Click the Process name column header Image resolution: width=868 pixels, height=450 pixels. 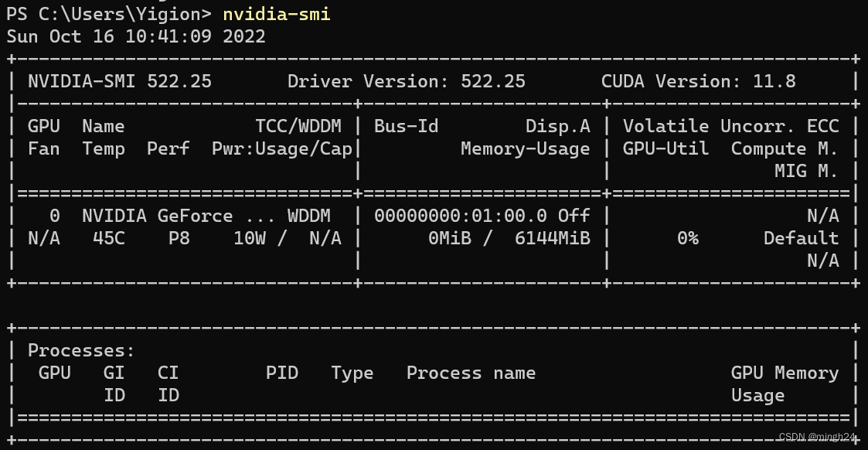coord(471,373)
